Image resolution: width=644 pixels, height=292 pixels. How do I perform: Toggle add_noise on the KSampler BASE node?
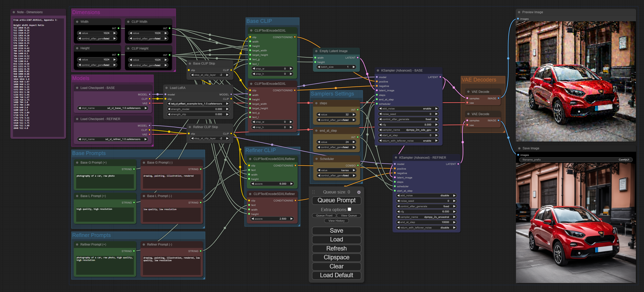408,109
